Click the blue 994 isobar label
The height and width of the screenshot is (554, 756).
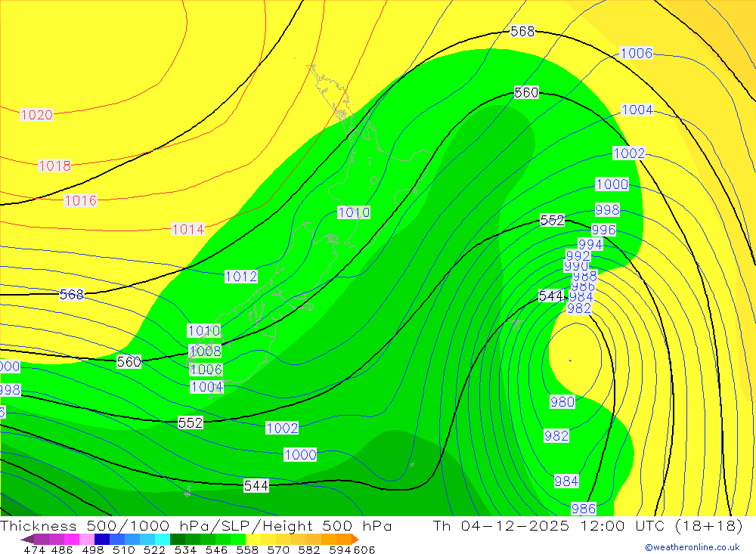590,244
